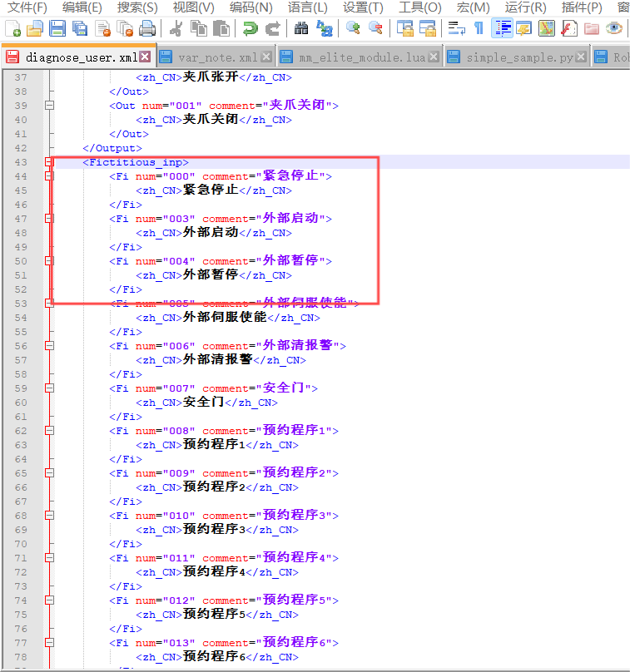630x672 pixels.
Task: Click line number 62 in the margin
Action: click(20, 431)
